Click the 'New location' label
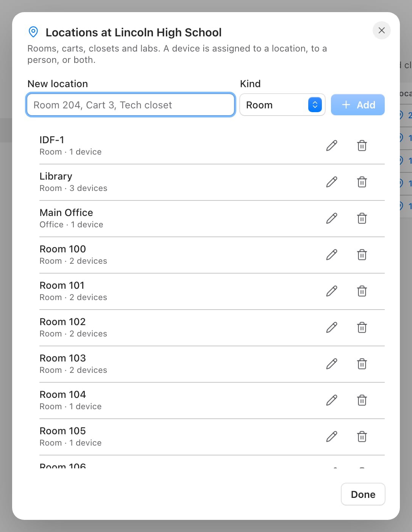Image resolution: width=412 pixels, height=532 pixels. coord(58,84)
